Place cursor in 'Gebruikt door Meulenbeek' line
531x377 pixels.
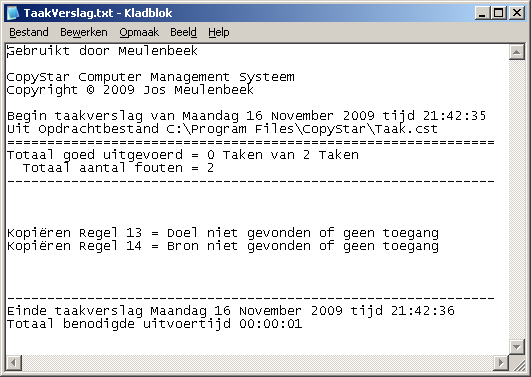coord(102,51)
